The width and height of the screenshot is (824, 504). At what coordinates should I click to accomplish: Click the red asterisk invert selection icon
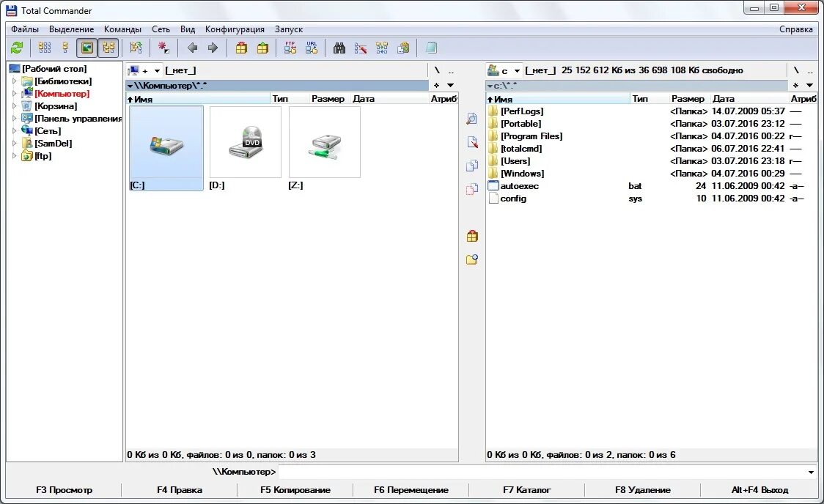163,48
